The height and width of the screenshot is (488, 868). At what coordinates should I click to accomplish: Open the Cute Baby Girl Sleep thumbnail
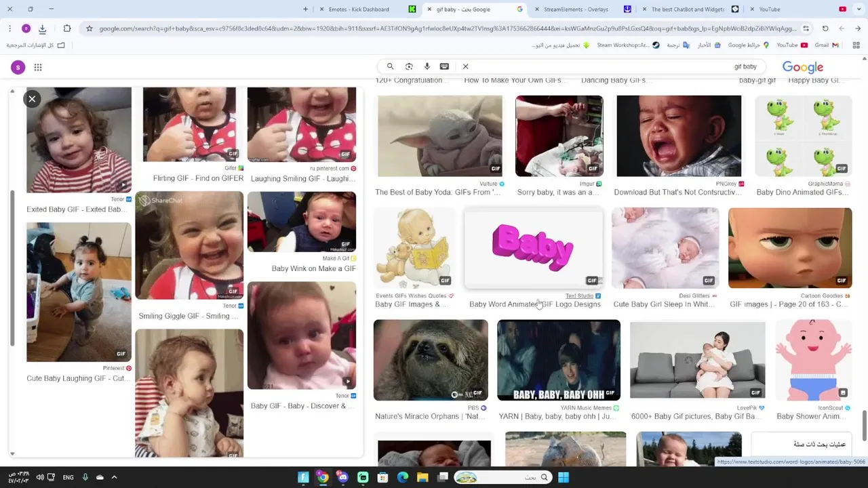665,248
